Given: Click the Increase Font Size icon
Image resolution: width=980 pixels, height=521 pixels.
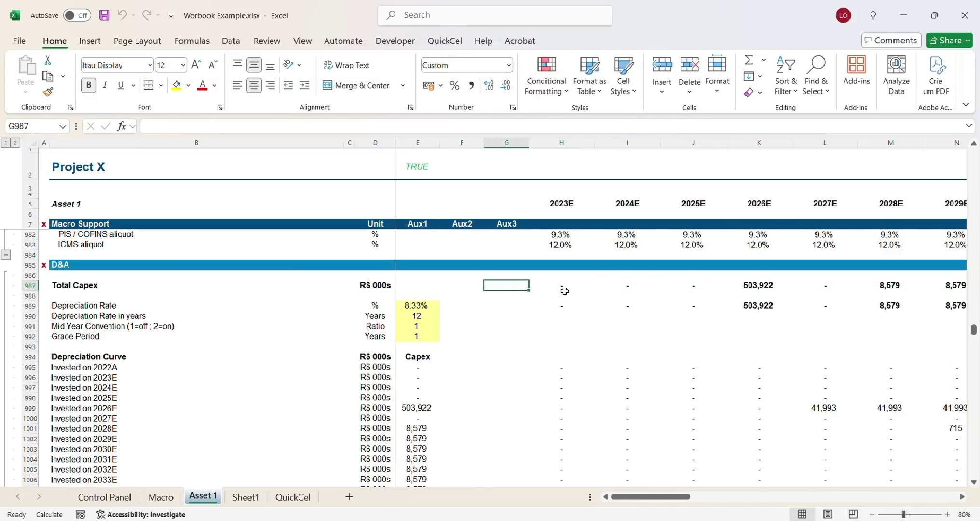Looking at the screenshot, I should tap(196, 65).
